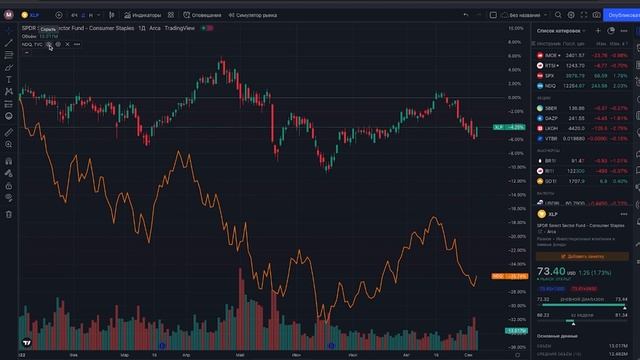Viewport: 640px width, 360px height.
Task: Click the 52 week range bar
Action: click(582, 321)
